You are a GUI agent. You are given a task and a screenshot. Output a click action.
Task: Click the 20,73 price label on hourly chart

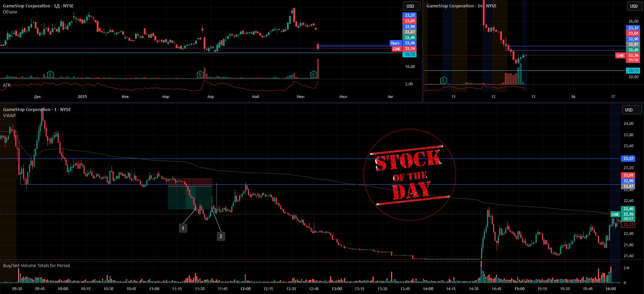point(633,70)
